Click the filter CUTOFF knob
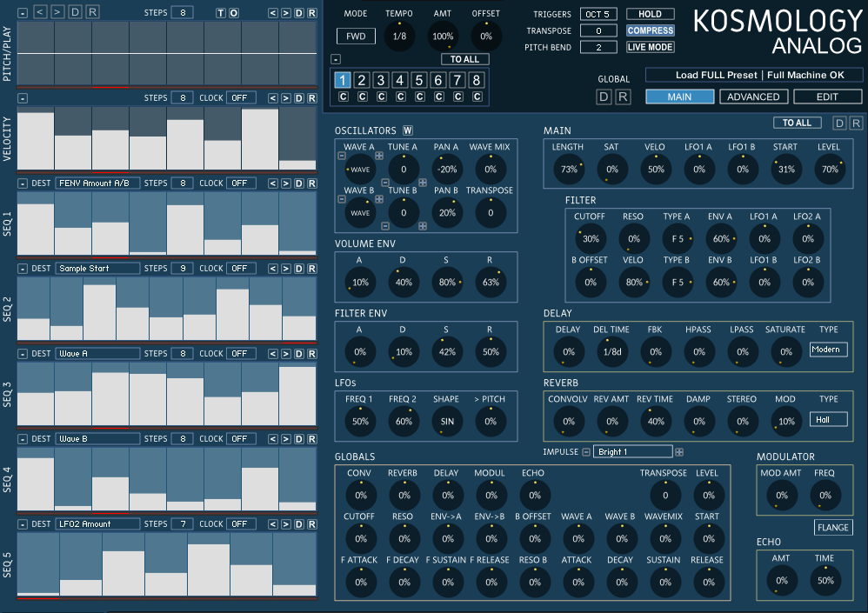This screenshot has width=868, height=613. (x=591, y=238)
